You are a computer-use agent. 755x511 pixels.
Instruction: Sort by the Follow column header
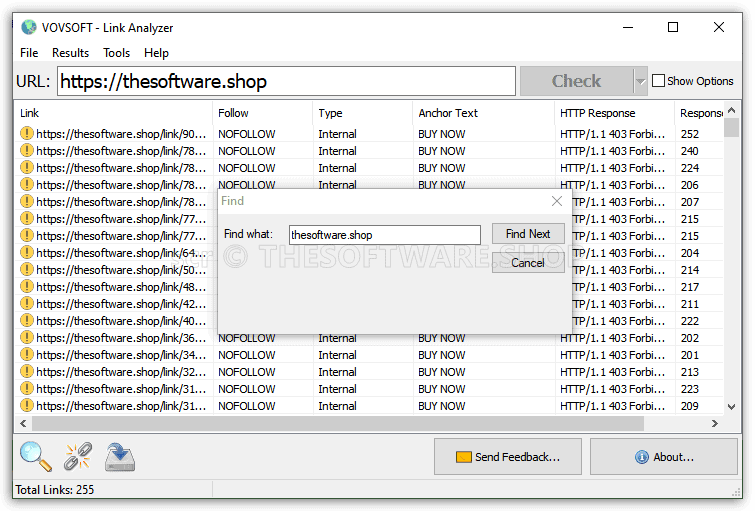(263, 113)
